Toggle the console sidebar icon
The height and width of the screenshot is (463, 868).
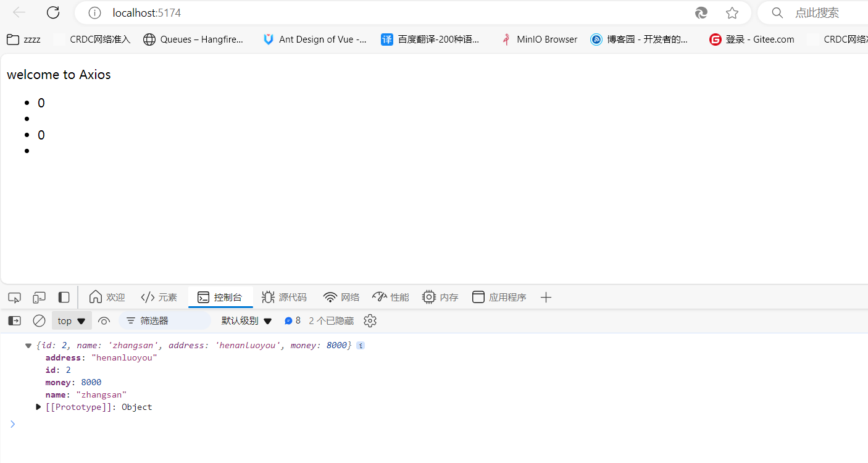coord(14,321)
